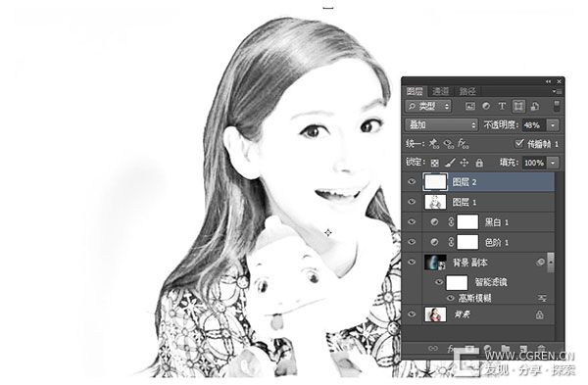Viewport: 588px width, 385px height.
Task: Hide 图层 2 with eye icon
Action: [412, 182]
